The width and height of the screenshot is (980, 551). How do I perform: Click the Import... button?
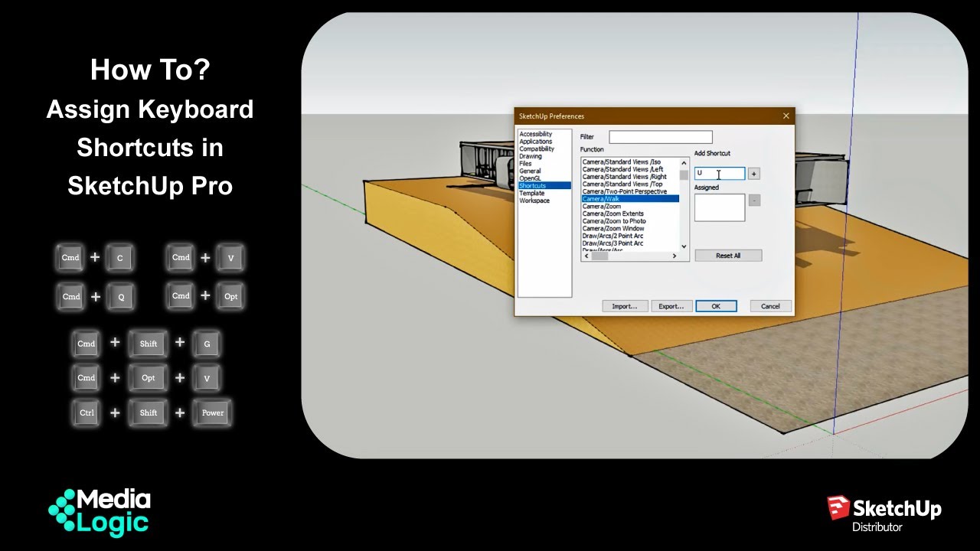pos(625,306)
